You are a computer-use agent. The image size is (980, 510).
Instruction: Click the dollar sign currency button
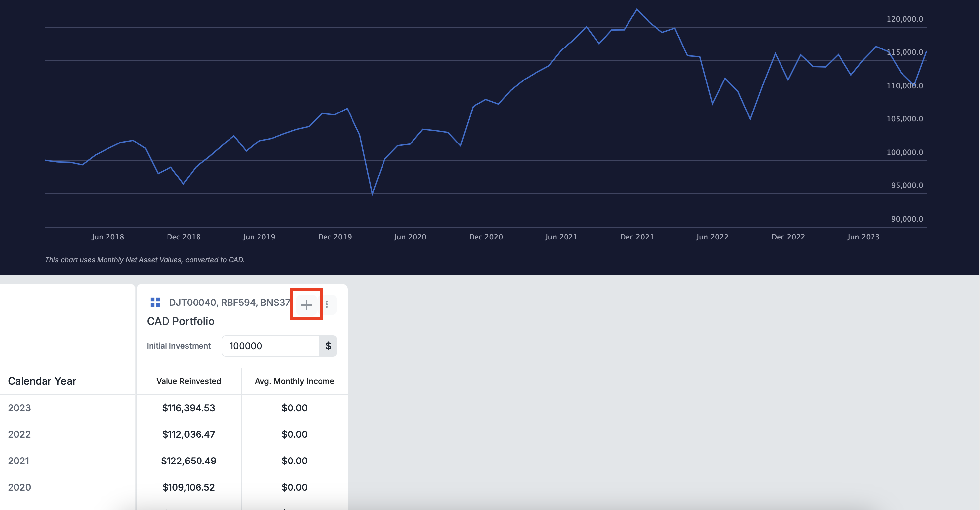click(328, 346)
